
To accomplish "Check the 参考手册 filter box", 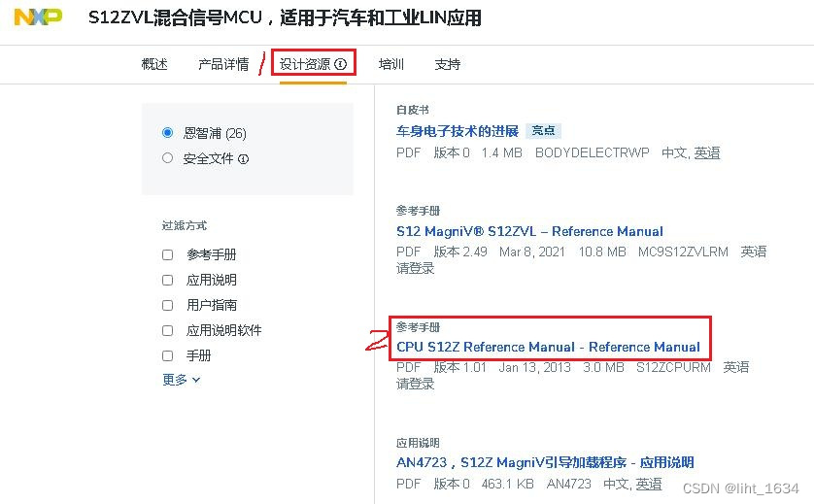I will point(167,254).
